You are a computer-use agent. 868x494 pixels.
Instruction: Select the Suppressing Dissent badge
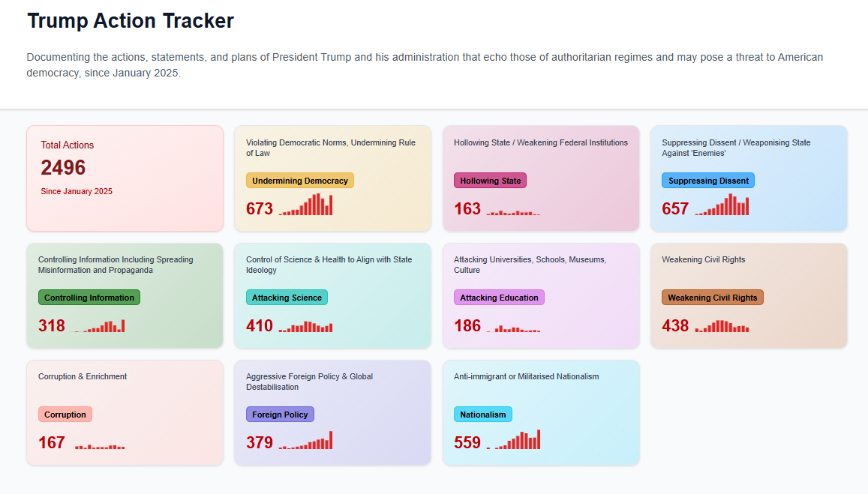point(707,181)
